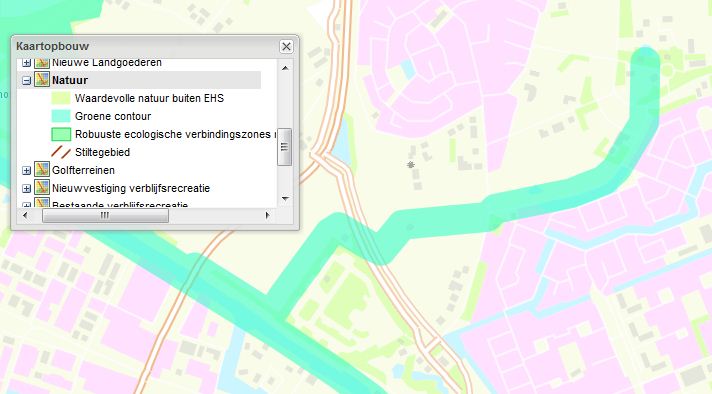Click Nieuwvestiging verblijfsrecreatie layer icon
Viewport: 712px width, 394px height.
[x=42, y=187]
